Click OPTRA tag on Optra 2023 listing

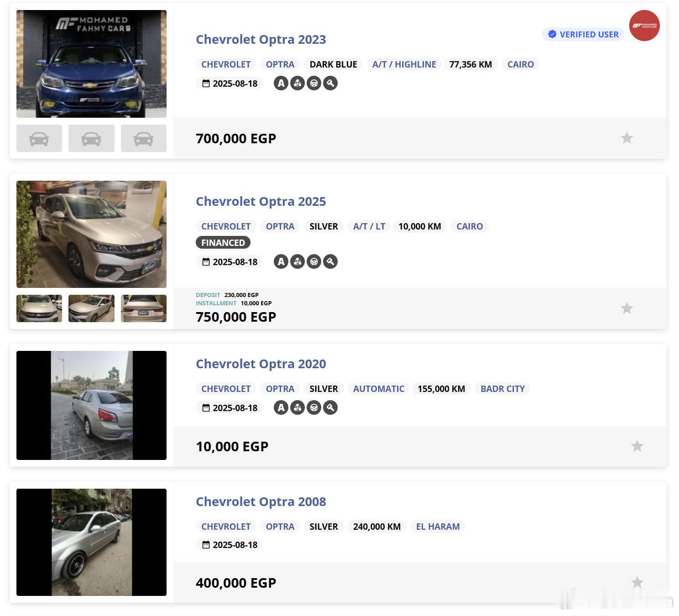280,64
